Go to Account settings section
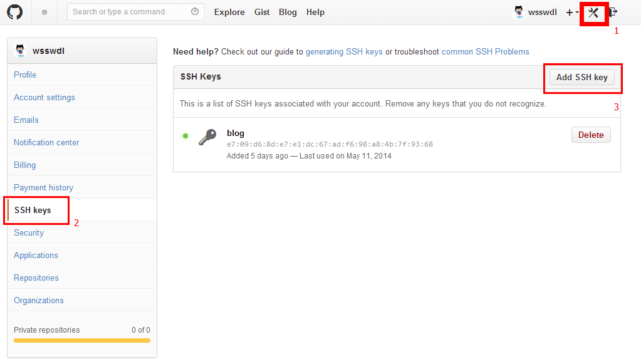Screen dimensions: 641x364 (x=44, y=97)
